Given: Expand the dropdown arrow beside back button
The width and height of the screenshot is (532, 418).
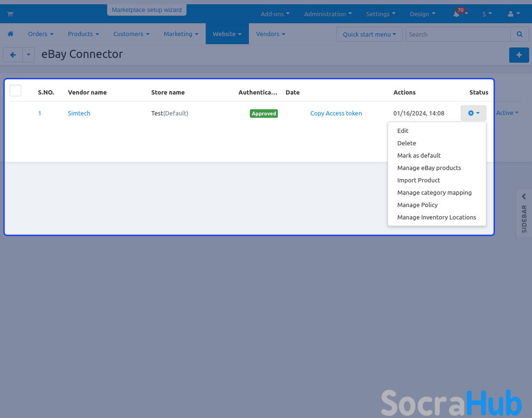Looking at the screenshot, I should point(28,55).
